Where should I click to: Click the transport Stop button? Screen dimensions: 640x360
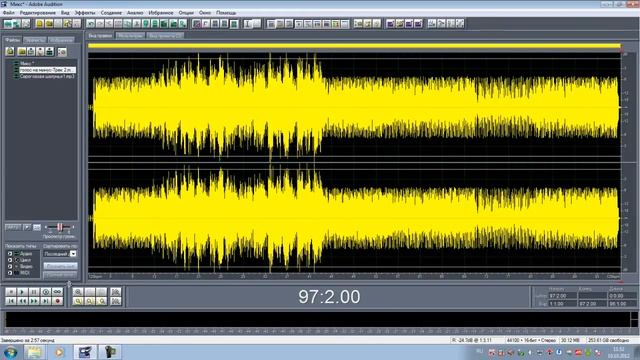11,292
